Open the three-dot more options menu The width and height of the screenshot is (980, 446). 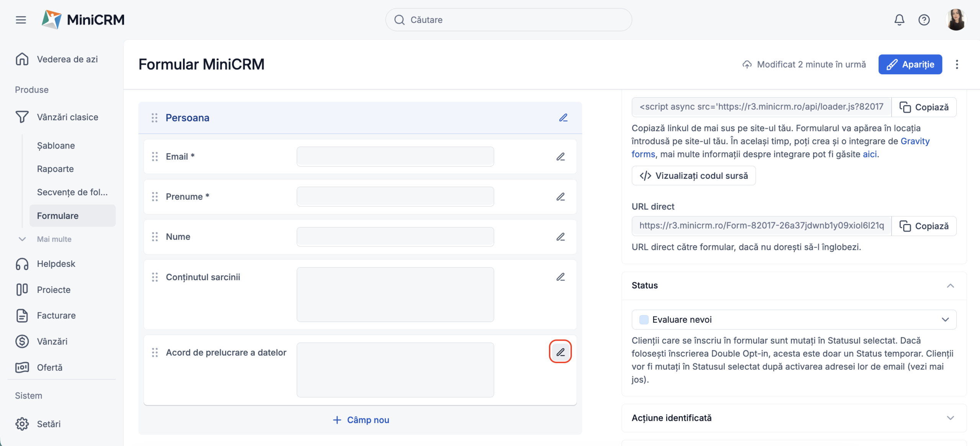pyautogui.click(x=957, y=64)
